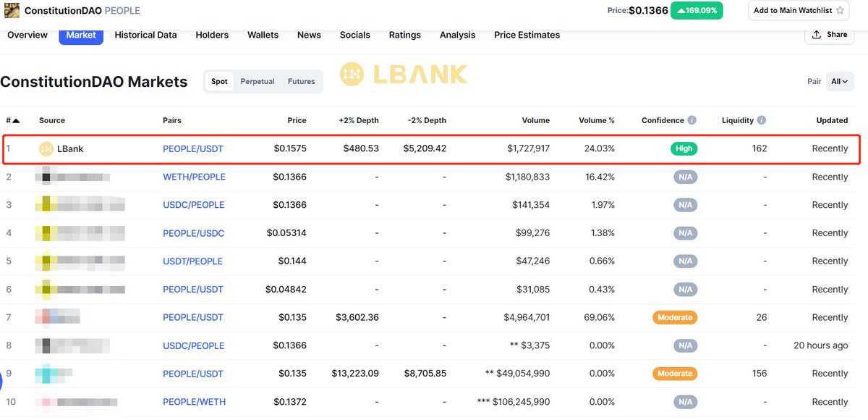This screenshot has height=420, width=868.
Task: Open the PEOPLE/USDT link in row 9
Action: click(x=193, y=374)
